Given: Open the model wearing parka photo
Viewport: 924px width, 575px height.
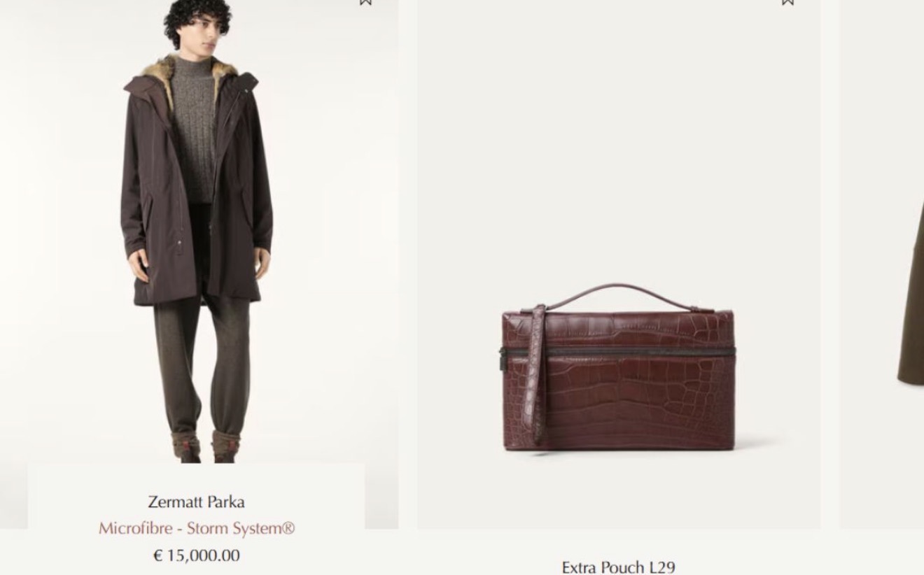Looking at the screenshot, I should coord(199,231).
